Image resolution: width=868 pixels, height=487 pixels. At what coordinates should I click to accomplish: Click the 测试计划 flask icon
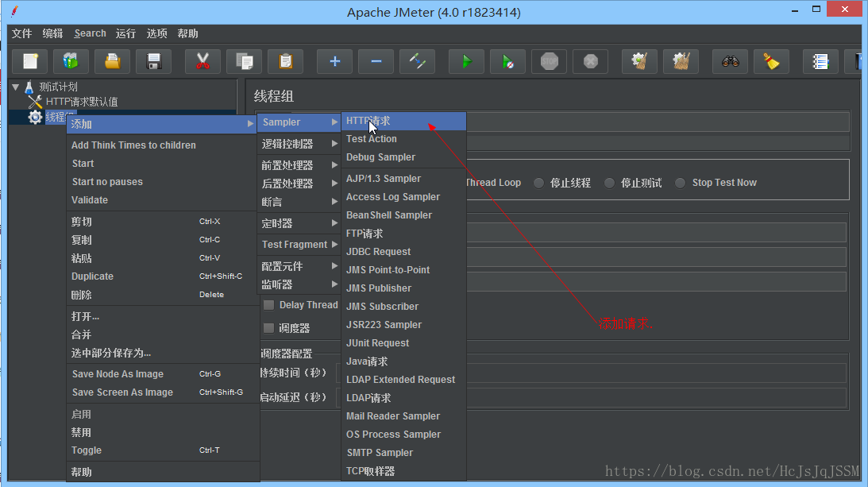tap(29, 87)
